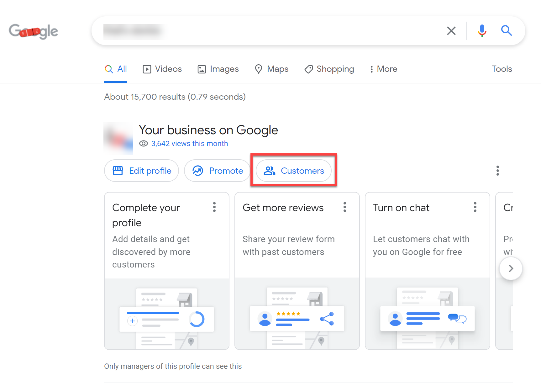The height and width of the screenshot is (392, 541).
Task: Clear the search query with the X icon
Action: point(451,31)
